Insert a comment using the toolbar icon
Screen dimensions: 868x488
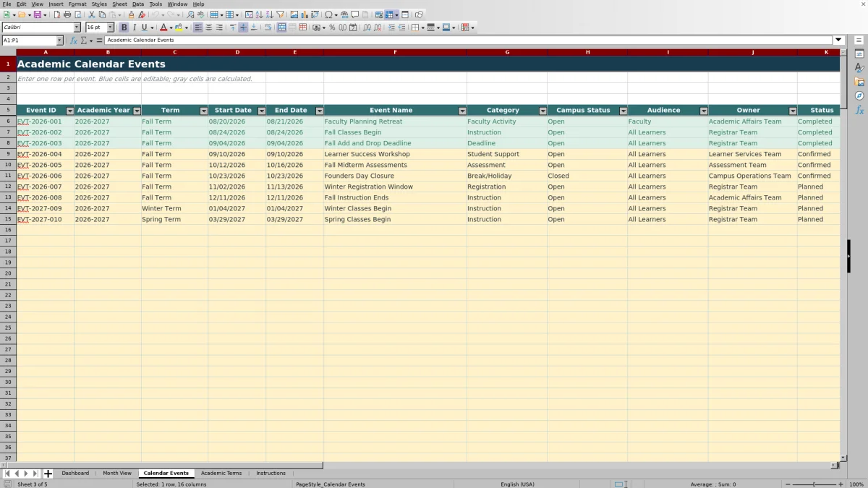355,14
